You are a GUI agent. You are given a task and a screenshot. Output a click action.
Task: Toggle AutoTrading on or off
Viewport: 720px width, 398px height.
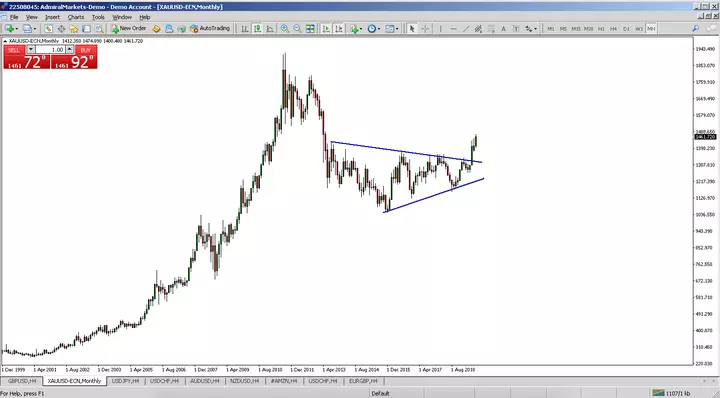(210, 28)
